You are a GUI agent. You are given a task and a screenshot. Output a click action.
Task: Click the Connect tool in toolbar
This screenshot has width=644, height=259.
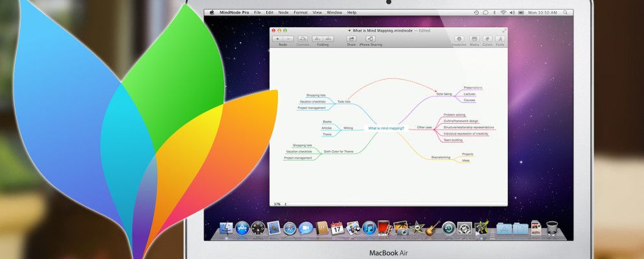click(x=303, y=39)
